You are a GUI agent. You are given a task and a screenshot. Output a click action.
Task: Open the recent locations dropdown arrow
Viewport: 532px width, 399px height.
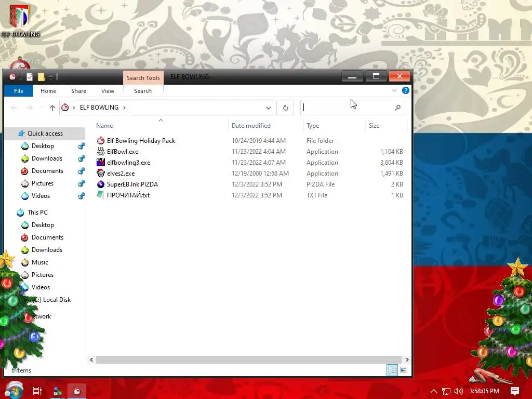(41, 108)
